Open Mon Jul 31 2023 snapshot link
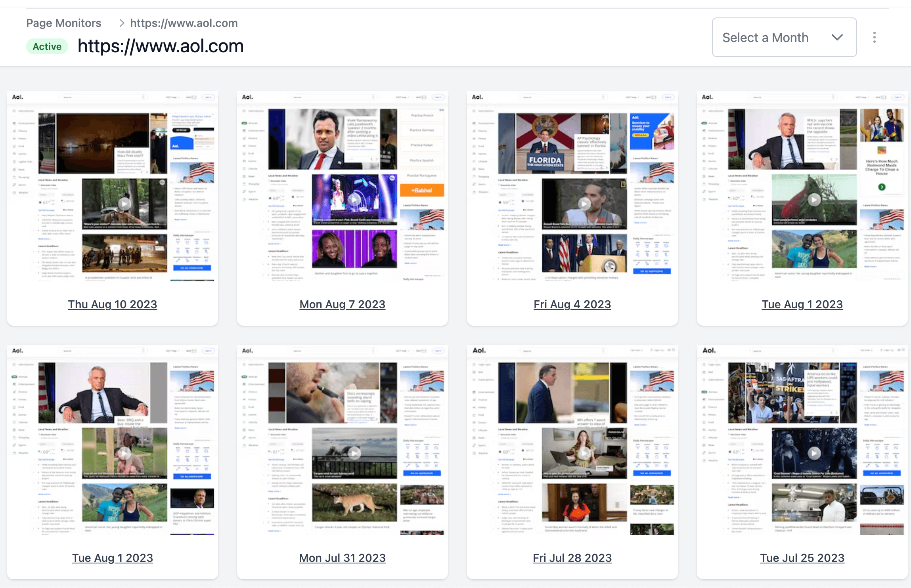This screenshot has width=911, height=588. 342,558
